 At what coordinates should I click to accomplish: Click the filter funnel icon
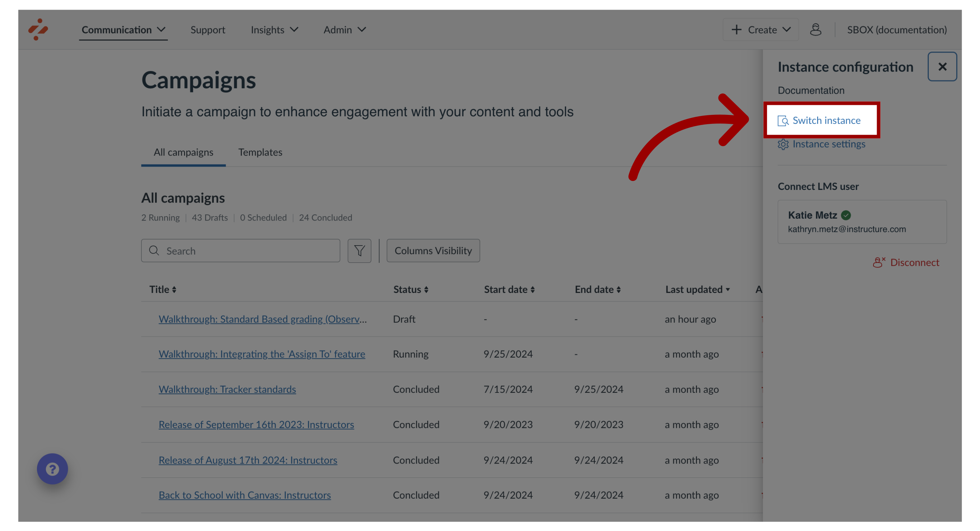pos(359,251)
